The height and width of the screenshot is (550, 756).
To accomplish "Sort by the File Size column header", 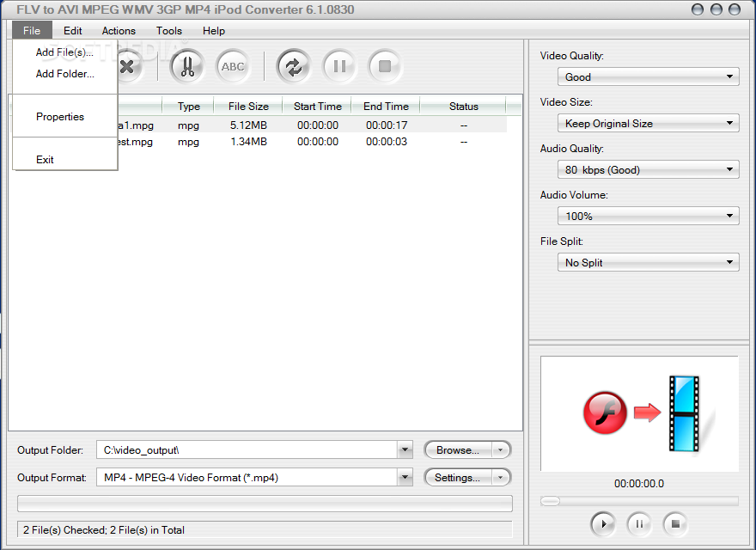I will pyautogui.click(x=248, y=107).
